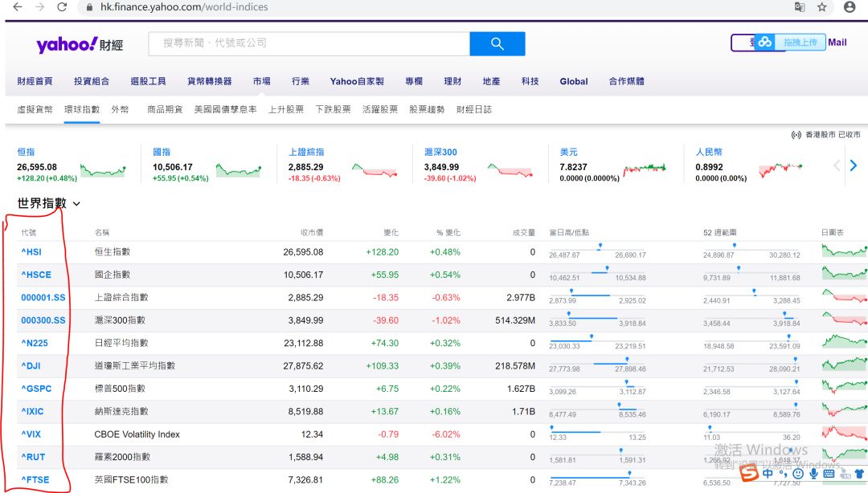The height and width of the screenshot is (493, 868).
Task: Bookmark this page with star icon
Action: point(822,6)
